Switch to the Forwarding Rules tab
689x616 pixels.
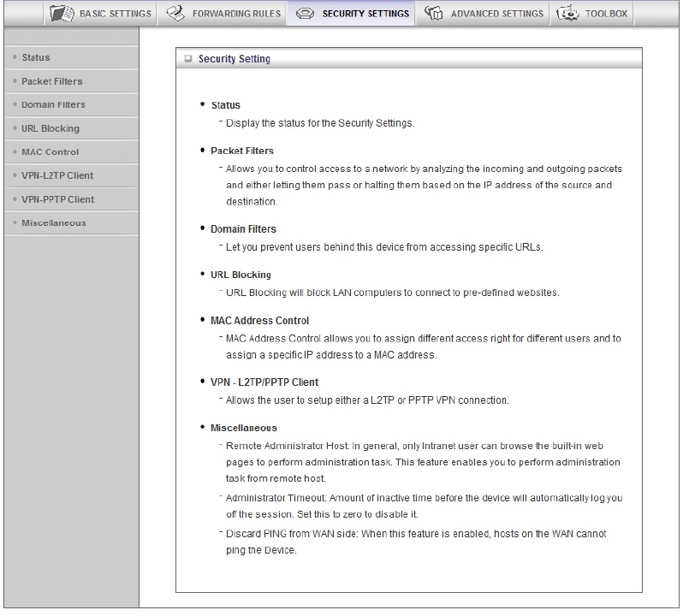point(223,14)
